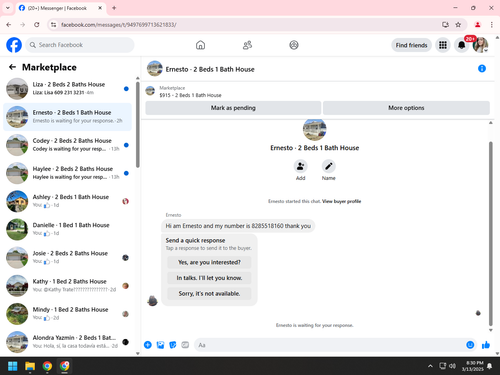Click attach photo icon in composer
500x375 pixels.
click(x=160, y=345)
